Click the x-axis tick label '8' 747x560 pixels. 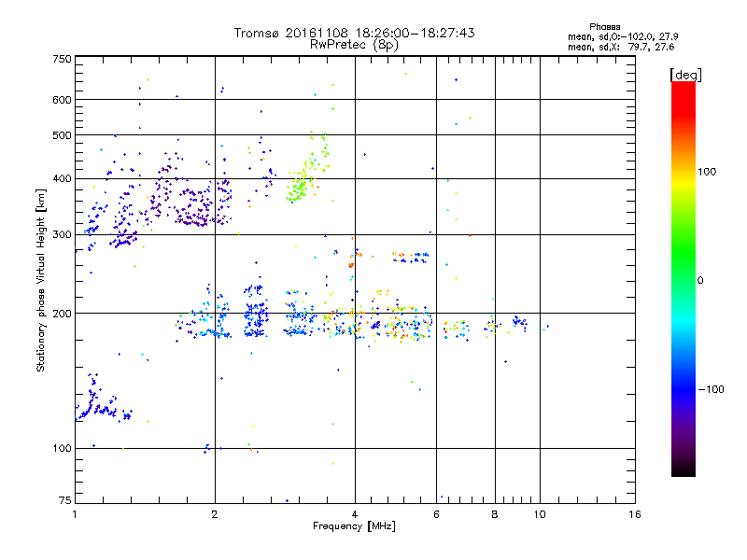click(x=495, y=514)
